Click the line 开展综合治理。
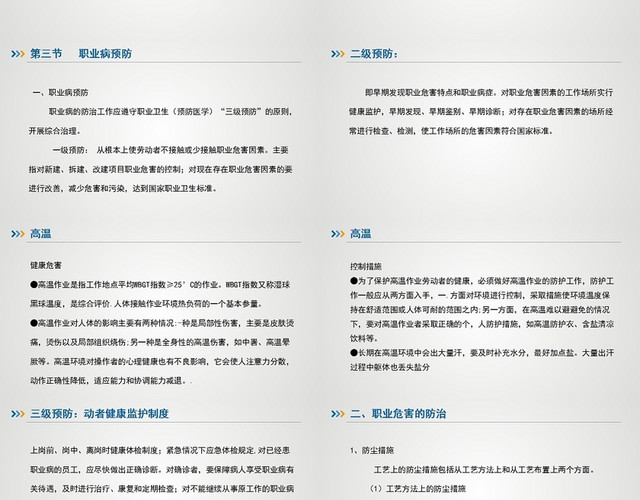This screenshot has height=500, width=640. (x=55, y=131)
